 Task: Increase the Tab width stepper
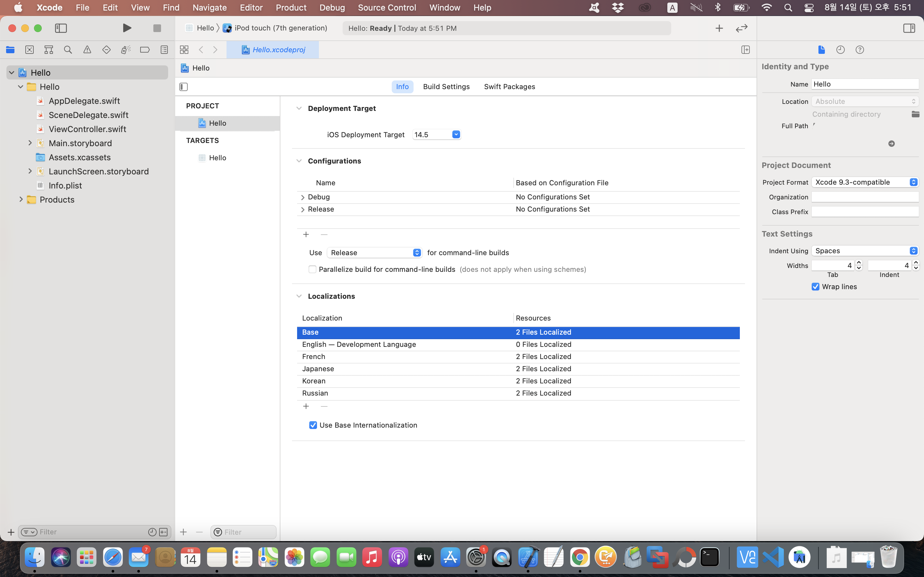[859, 263]
